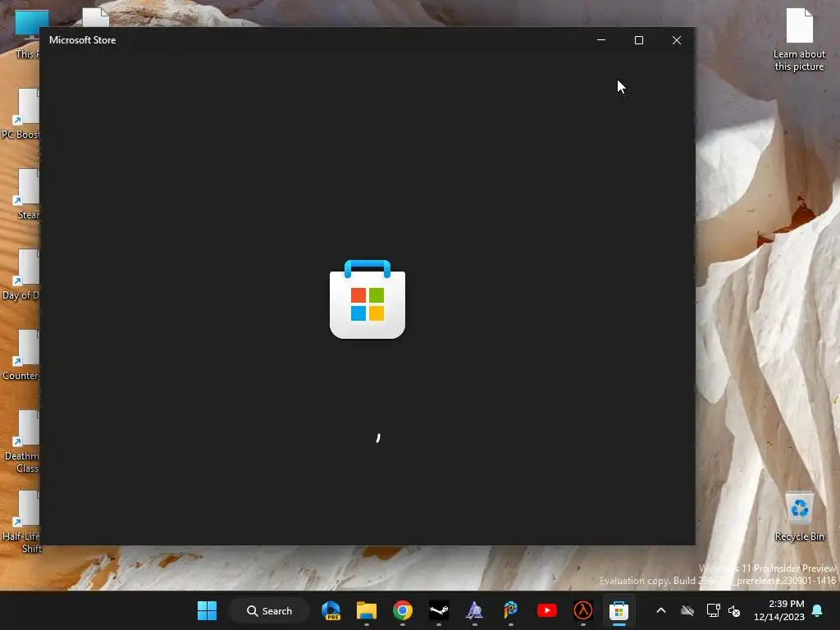Select the Counter desktop shortcut
Viewport: 840px width, 630px height.
(21, 355)
